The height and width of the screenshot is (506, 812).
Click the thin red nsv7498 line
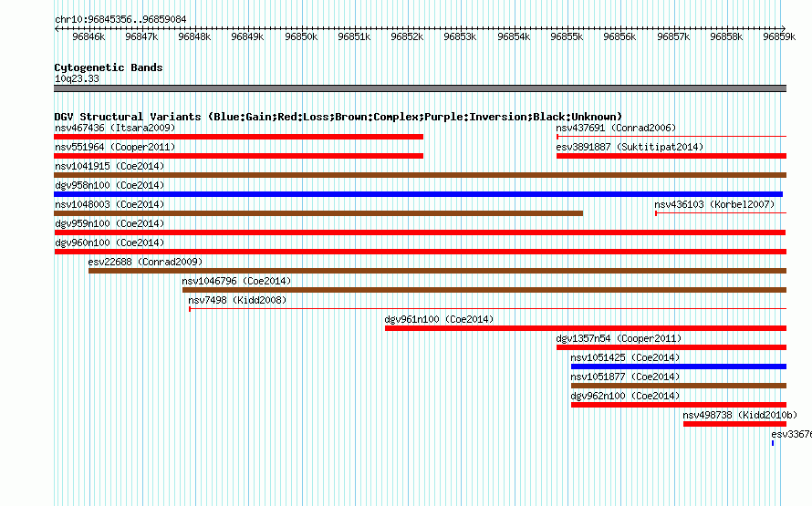click(487, 309)
